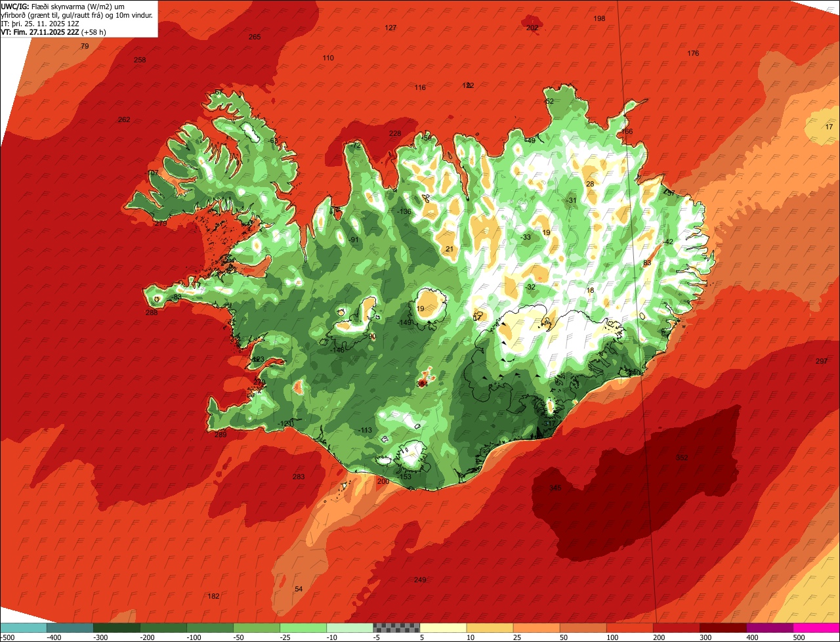Select the 17 value at the right edge
The height and width of the screenshot is (642, 840).
pos(829,127)
